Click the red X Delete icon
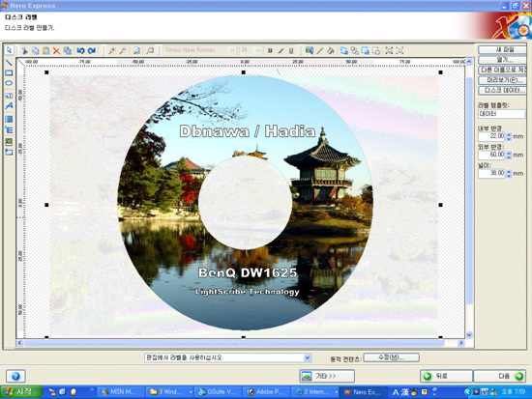The height and width of the screenshot is (399, 532). 57,51
